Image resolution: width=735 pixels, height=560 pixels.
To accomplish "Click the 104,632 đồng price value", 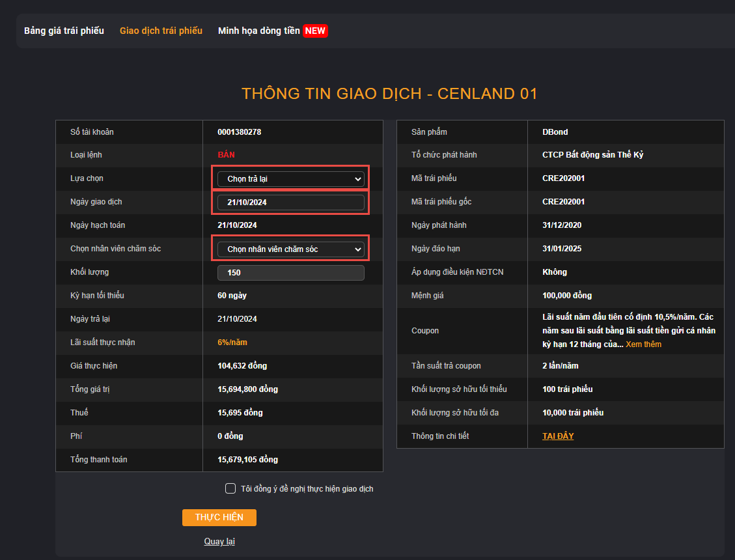I will [x=242, y=366].
